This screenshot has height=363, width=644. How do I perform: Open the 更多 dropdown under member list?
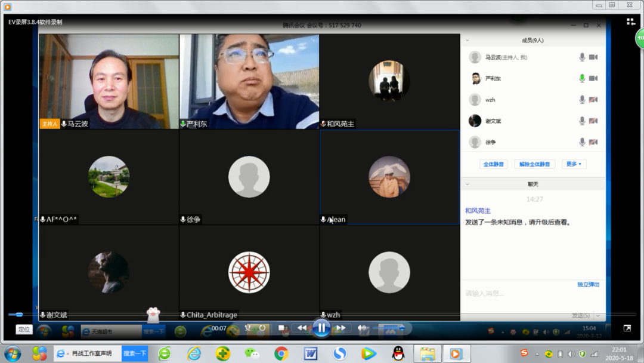tap(574, 164)
